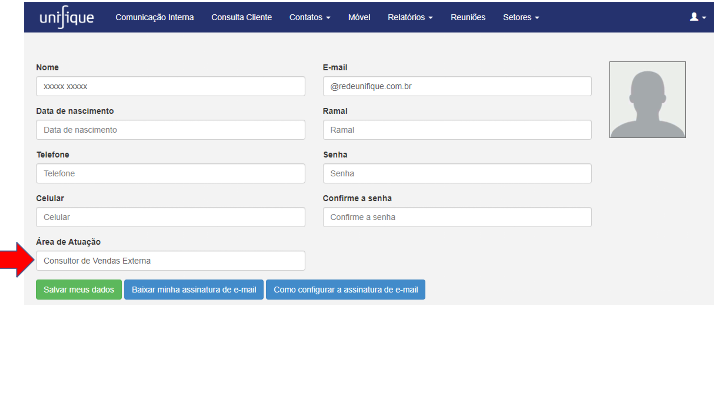This screenshot has height=404, width=714.
Task: Open the user account icon menu
Action: [697, 17]
